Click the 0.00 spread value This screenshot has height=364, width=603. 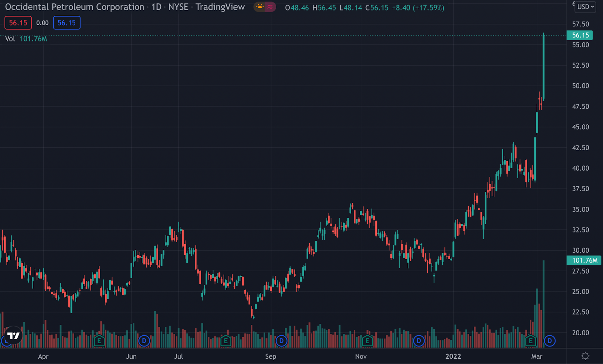tap(43, 23)
